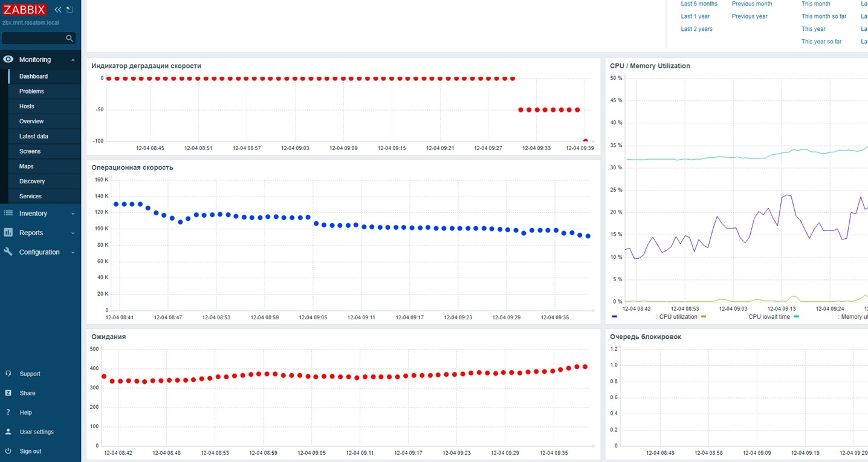This screenshot has height=462, width=868.
Task: Select the Last 6 months time range
Action: pos(699,4)
